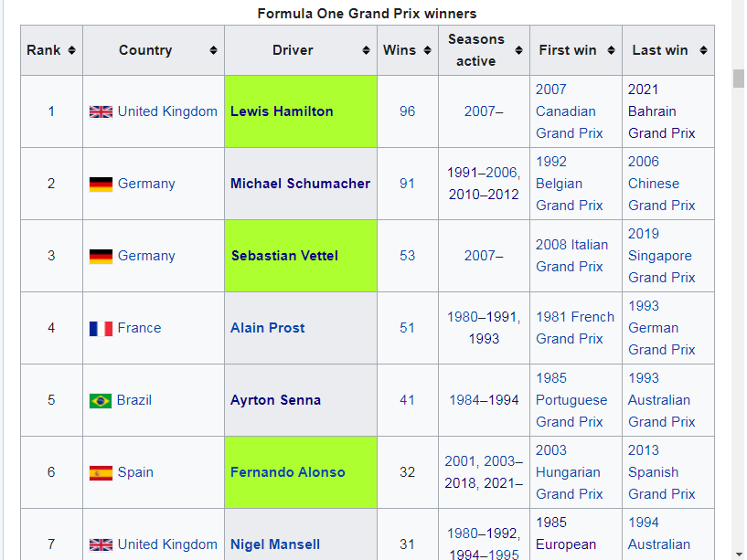747x560 pixels.
Task: Open Lewis Hamilton driver link
Action: (x=282, y=111)
